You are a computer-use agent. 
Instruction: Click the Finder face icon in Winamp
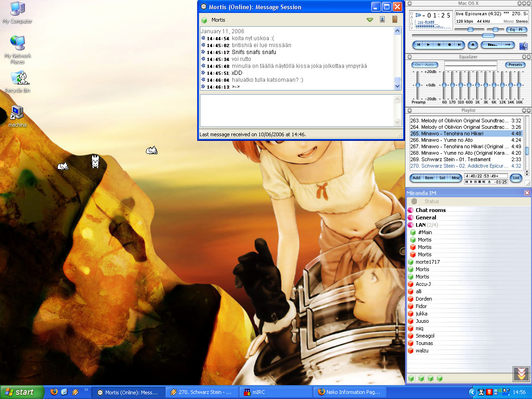[524, 46]
